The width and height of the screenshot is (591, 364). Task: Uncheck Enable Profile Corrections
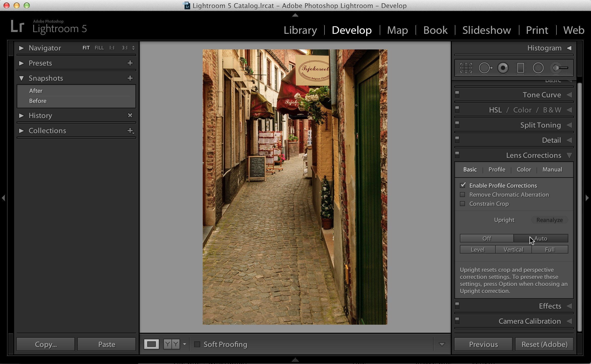(x=463, y=185)
